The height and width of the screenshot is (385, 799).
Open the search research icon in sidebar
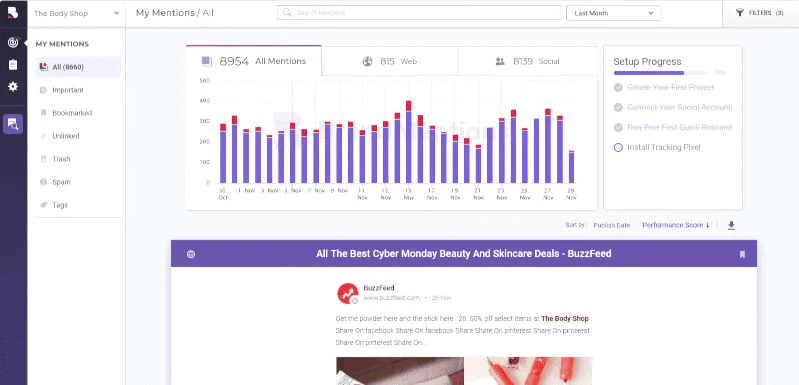(13, 124)
